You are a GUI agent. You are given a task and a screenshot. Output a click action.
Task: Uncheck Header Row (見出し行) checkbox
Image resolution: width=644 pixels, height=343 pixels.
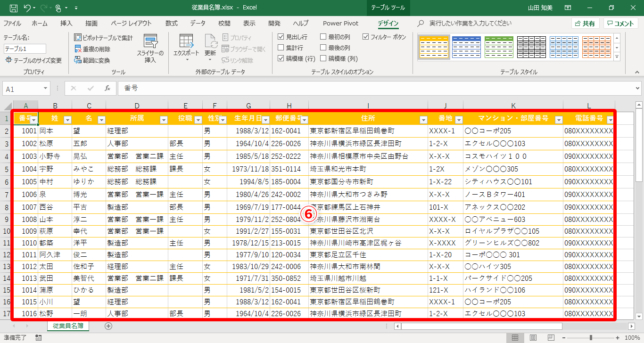[x=281, y=37]
